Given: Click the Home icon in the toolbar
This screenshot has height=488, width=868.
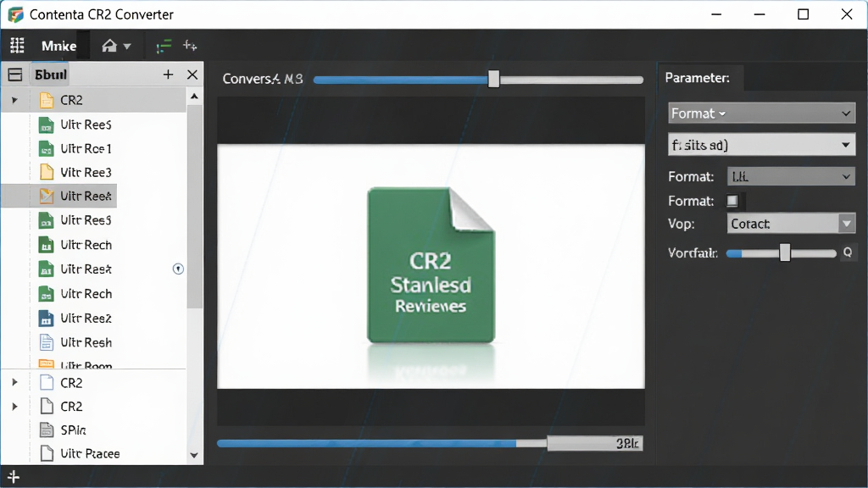Looking at the screenshot, I should (x=109, y=46).
